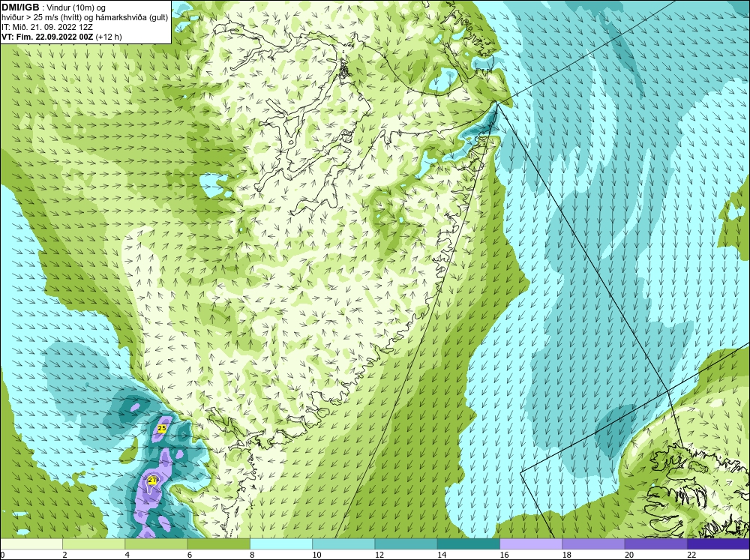
Task: Click the DMI/IGB title in legend box
Action: (20, 7)
